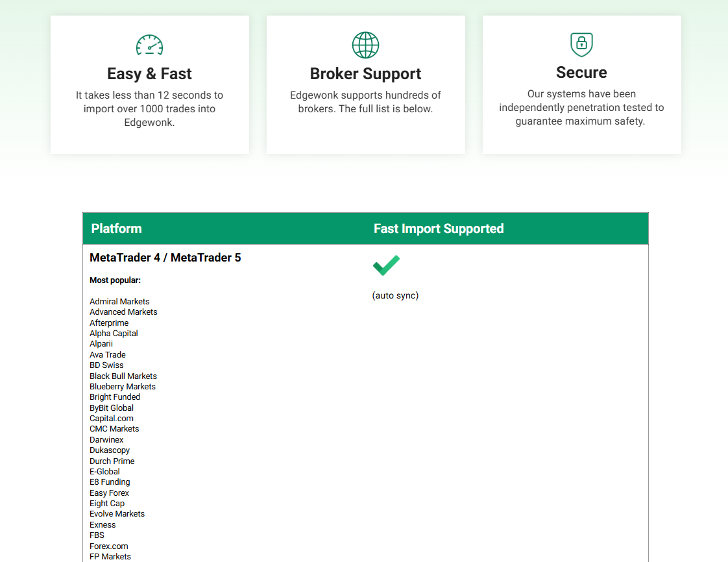Select Eight Cap in broker list
728x562 pixels.
(x=107, y=504)
